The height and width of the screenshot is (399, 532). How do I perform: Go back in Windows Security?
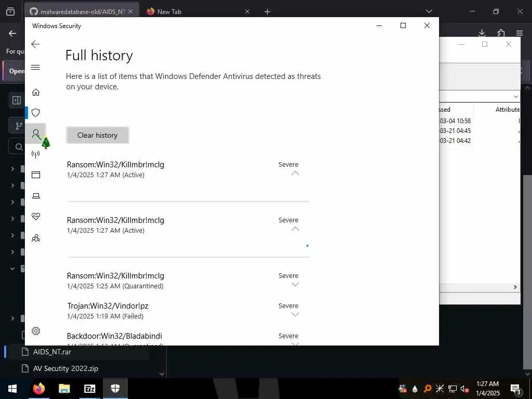pos(35,44)
